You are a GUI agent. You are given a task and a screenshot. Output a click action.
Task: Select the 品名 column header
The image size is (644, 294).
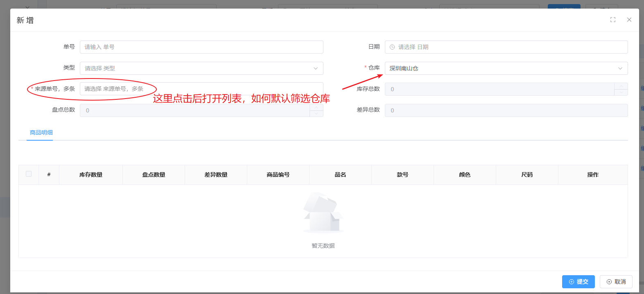340,175
